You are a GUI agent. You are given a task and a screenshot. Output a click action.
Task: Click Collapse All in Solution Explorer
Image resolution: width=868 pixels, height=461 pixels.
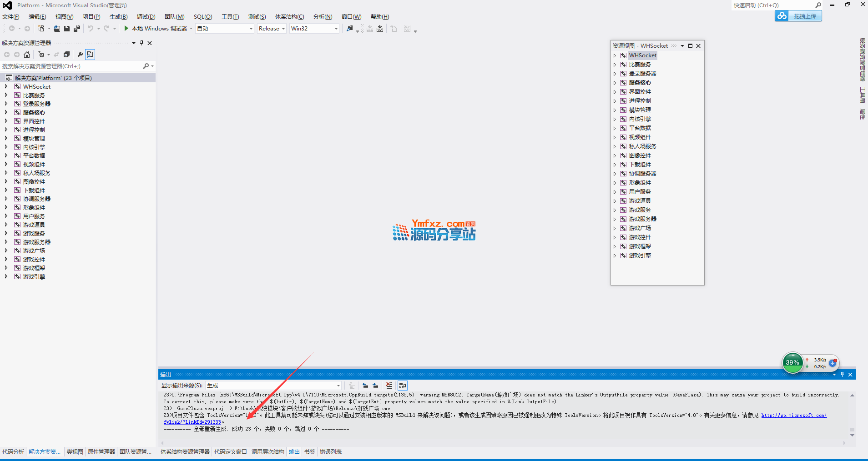coord(66,55)
